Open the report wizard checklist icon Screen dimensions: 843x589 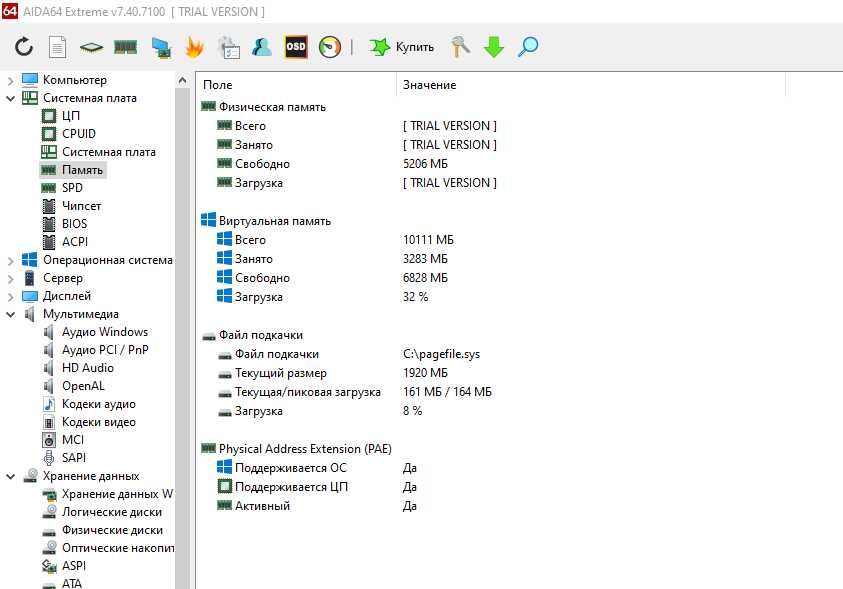pyautogui.click(x=228, y=47)
